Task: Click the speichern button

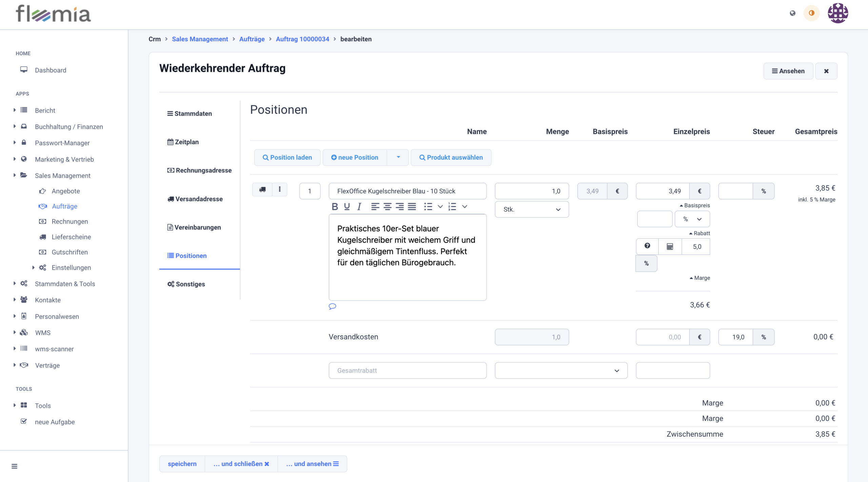Action: 182,464
